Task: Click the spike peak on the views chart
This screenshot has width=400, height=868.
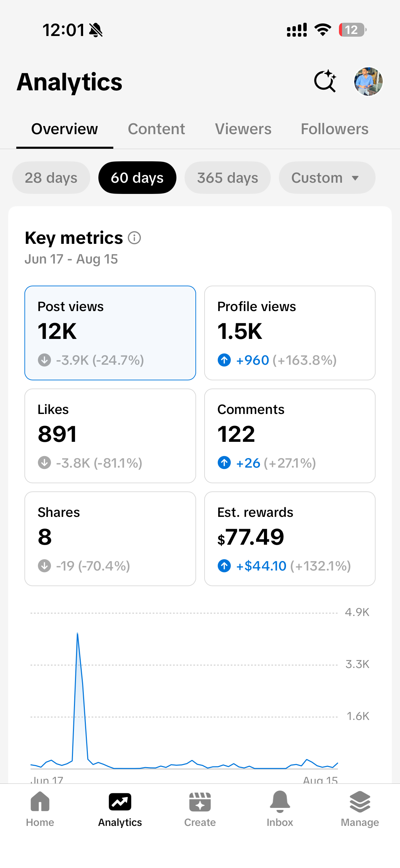Action: click(77, 633)
